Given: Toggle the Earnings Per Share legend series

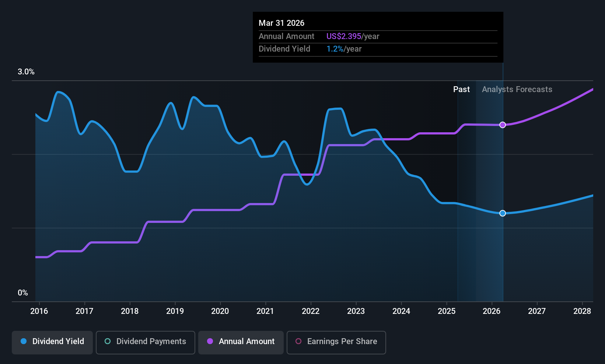Looking at the screenshot, I should [336, 343].
